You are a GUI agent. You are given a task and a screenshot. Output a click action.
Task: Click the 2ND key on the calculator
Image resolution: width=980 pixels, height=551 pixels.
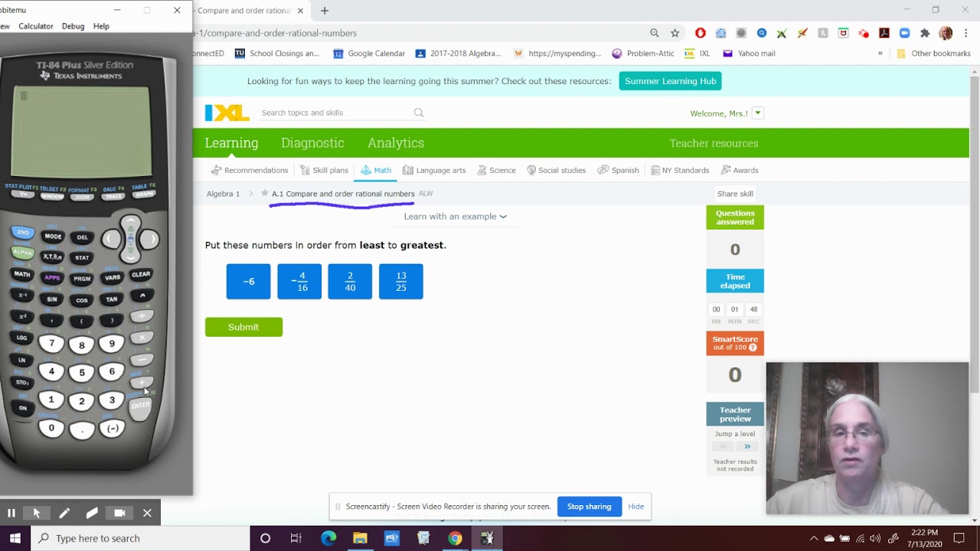coord(23,233)
